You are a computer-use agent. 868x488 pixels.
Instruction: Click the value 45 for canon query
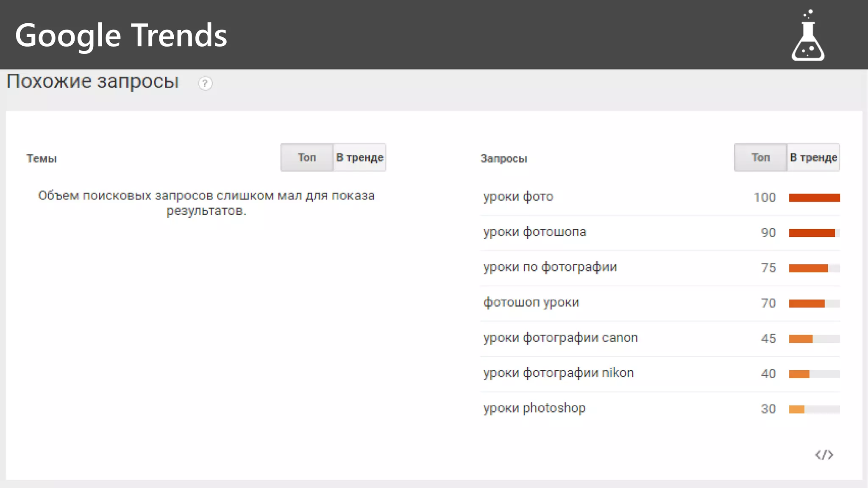pos(768,338)
